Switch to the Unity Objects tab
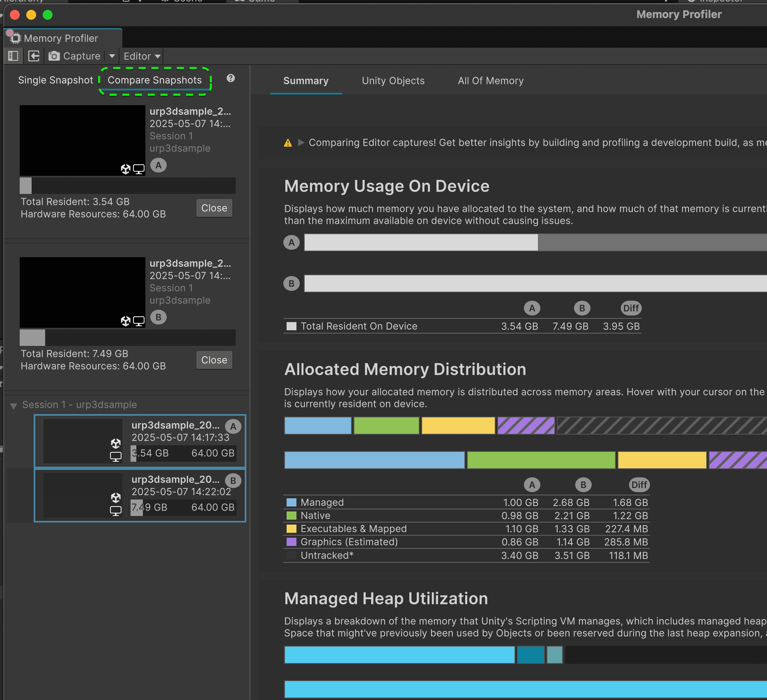Image resolution: width=767 pixels, height=700 pixels. pos(393,81)
